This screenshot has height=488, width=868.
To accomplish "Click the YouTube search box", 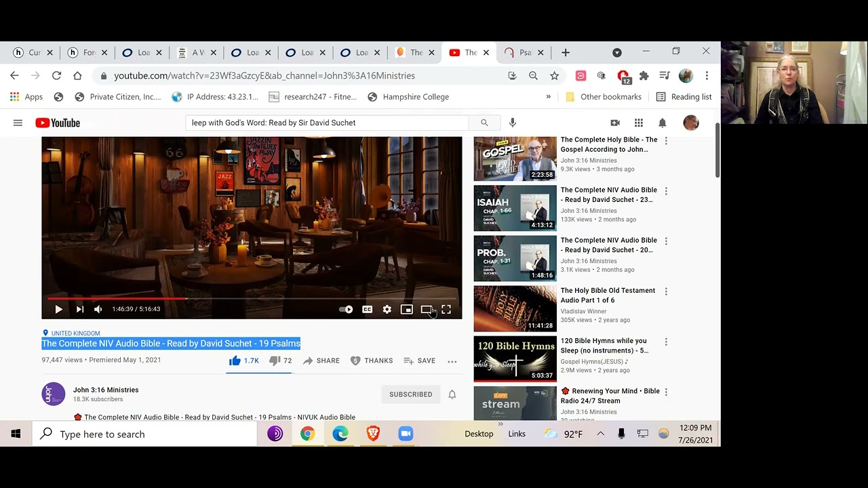I will pyautogui.click(x=327, y=123).
